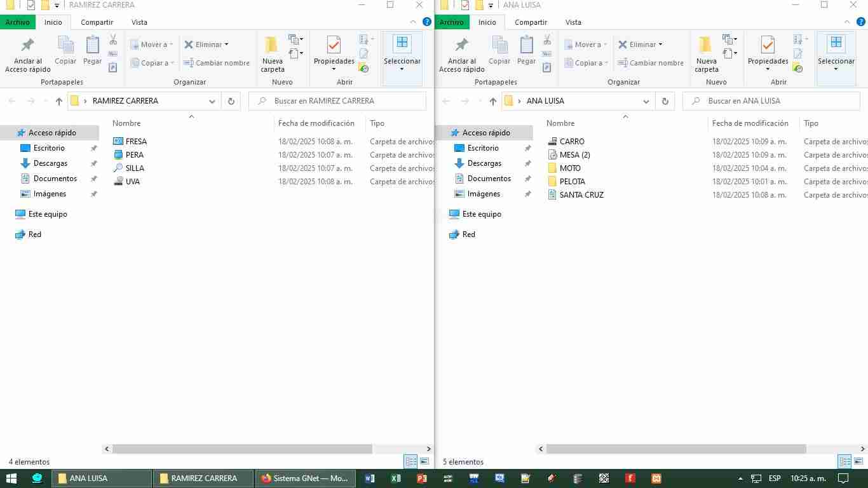Click the Pegar icon in ANA LUISA ribbon
Viewport: 868px width, 488px height.
(x=527, y=44)
